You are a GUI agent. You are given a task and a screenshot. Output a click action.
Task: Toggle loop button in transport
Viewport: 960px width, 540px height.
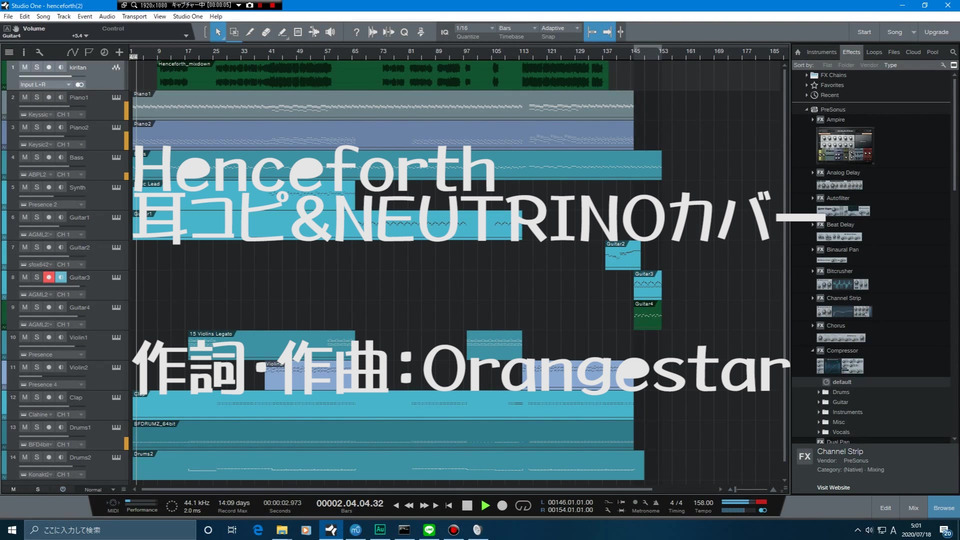tap(522, 505)
